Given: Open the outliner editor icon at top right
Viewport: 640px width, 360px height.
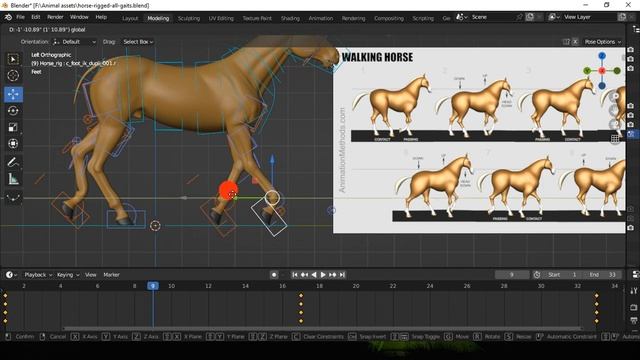Looking at the screenshot, I should pos(636,29).
